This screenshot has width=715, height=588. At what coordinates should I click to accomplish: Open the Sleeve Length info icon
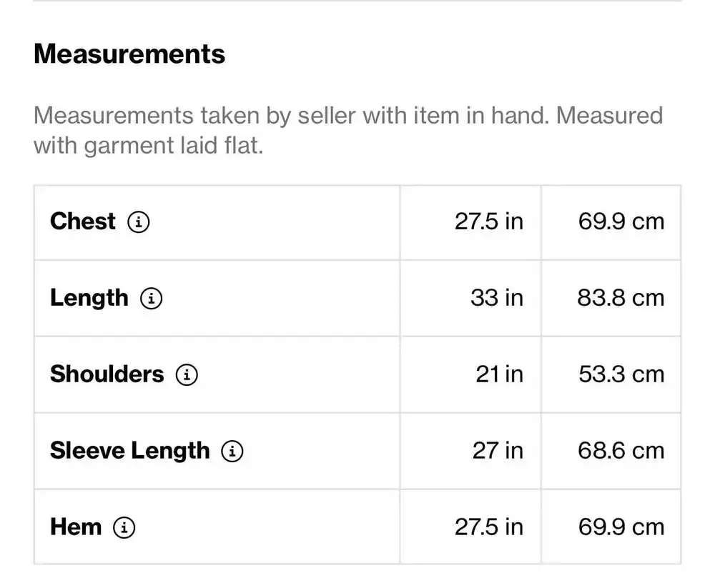pos(232,452)
